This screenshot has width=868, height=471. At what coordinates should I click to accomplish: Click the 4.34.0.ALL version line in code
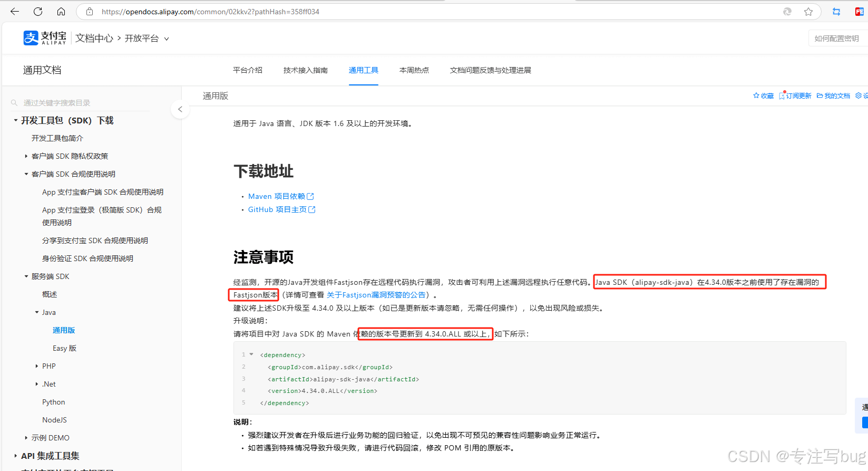[323, 391]
